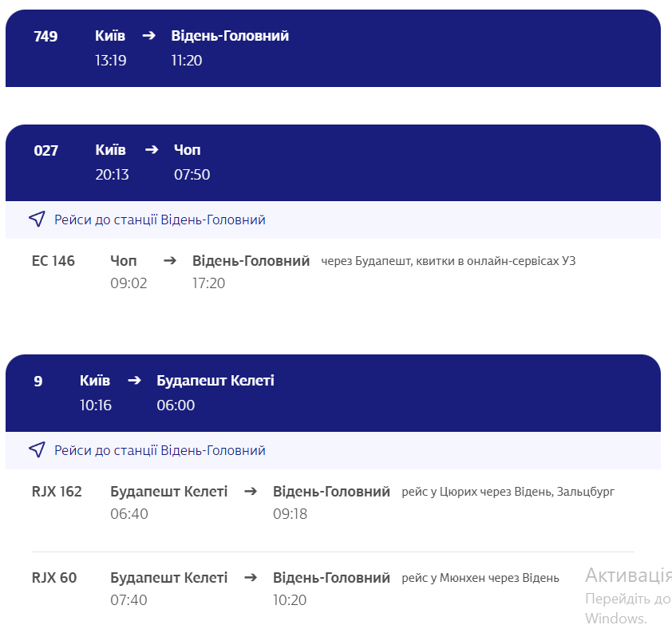The height and width of the screenshot is (625, 672).
Task: Click the arrow between Київ and Відень-Головний
Action: [x=148, y=36]
